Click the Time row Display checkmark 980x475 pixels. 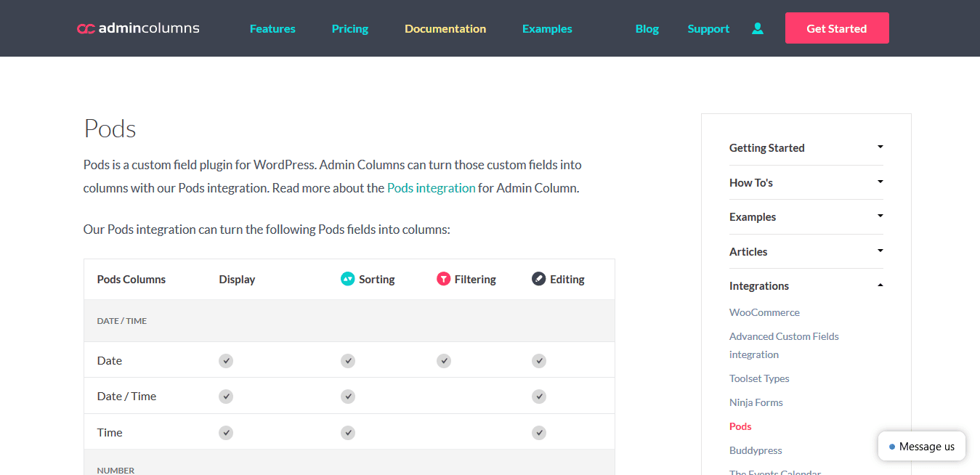coord(226,432)
